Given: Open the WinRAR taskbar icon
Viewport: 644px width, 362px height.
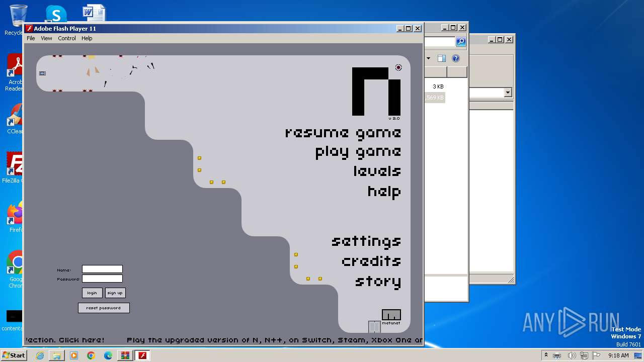Looking at the screenshot, I should click(x=125, y=355).
